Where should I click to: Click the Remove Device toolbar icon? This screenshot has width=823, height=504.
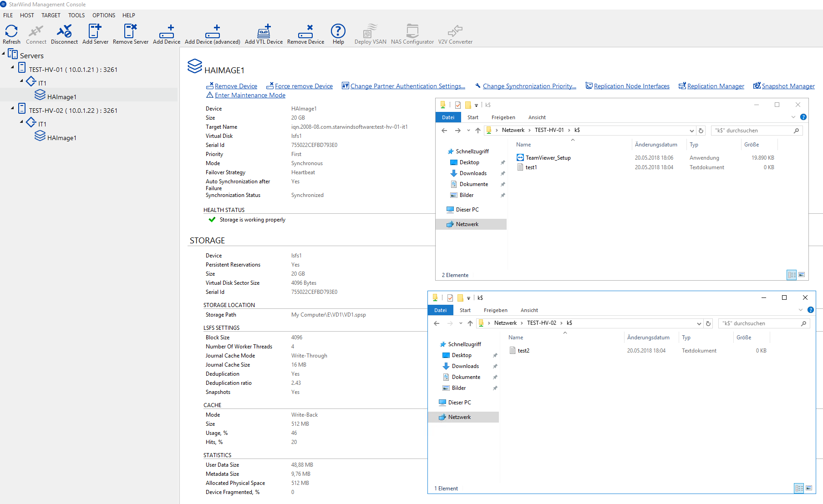coord(305,34)
